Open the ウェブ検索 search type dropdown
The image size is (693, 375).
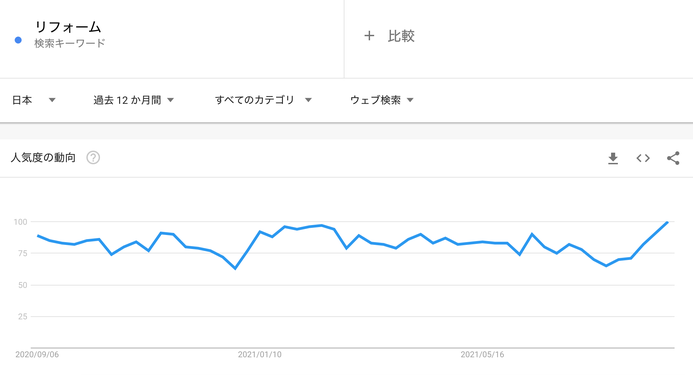(x=382, y=100)
